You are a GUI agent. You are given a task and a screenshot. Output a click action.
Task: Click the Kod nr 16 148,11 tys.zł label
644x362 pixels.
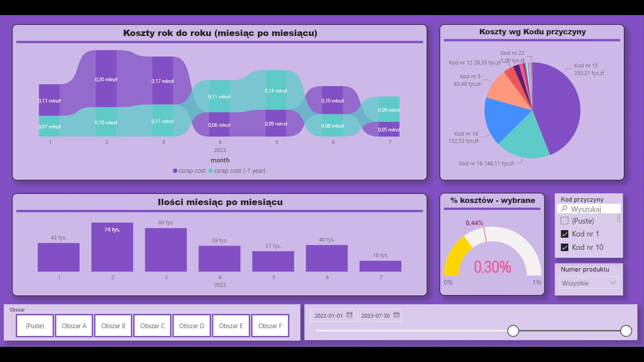point(487,163)
